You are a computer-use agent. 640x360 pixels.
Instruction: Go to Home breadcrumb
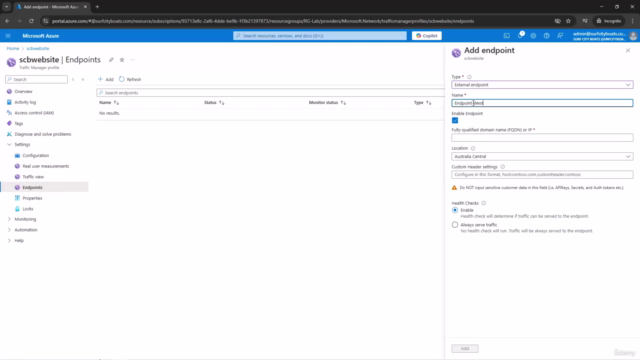pos(13,48)
